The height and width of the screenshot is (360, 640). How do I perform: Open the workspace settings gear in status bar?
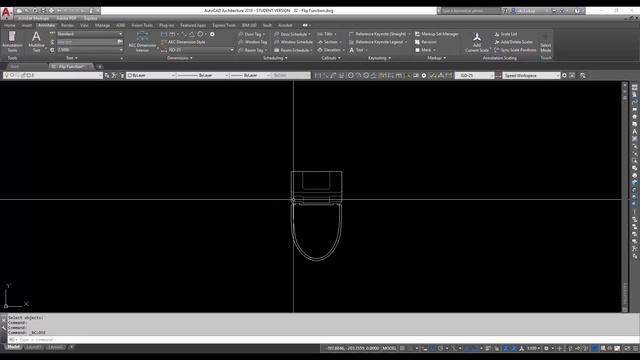coord(546,348)
